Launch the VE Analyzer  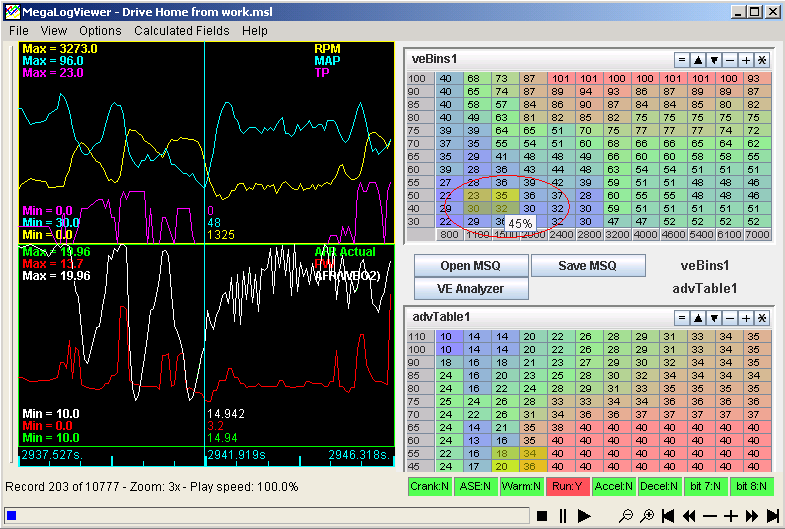click(x=471, y=289)
